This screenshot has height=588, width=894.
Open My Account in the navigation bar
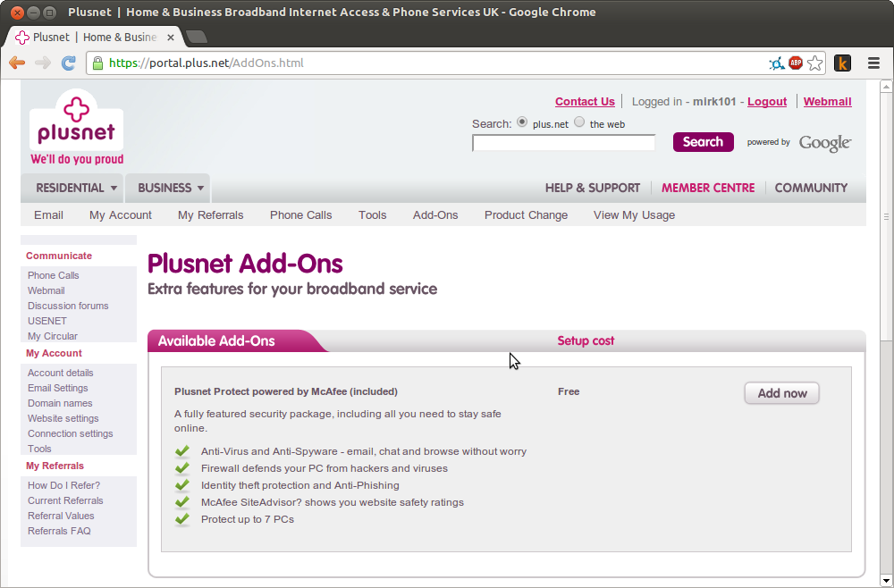click(121, 215)
